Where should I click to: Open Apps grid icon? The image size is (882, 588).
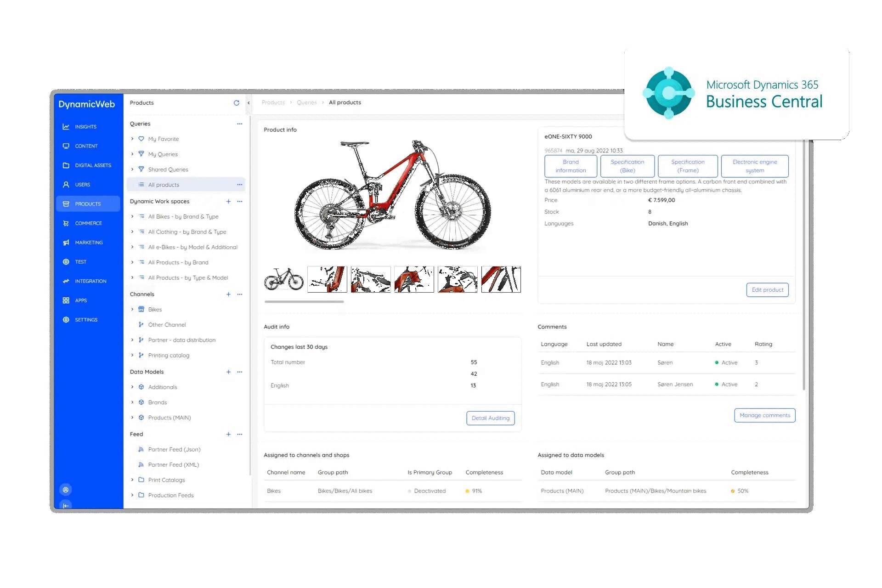pyautogui.click(x=66, y=300)
